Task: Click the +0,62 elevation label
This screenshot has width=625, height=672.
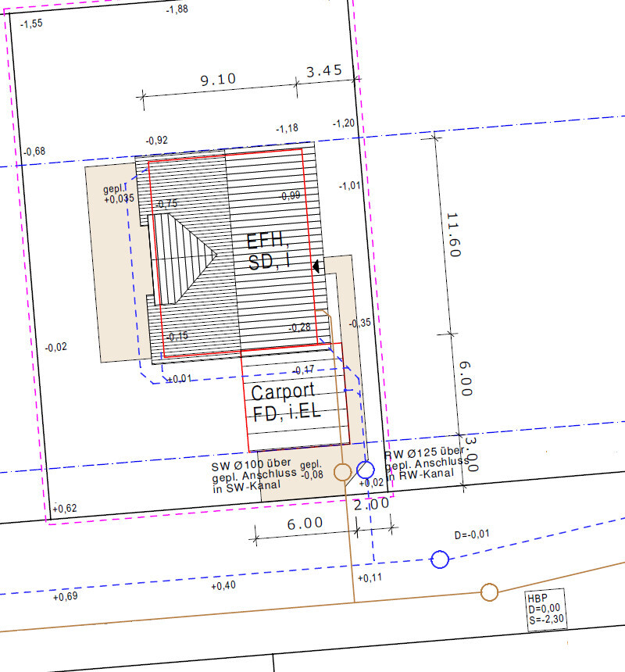Action: (65, 509)
